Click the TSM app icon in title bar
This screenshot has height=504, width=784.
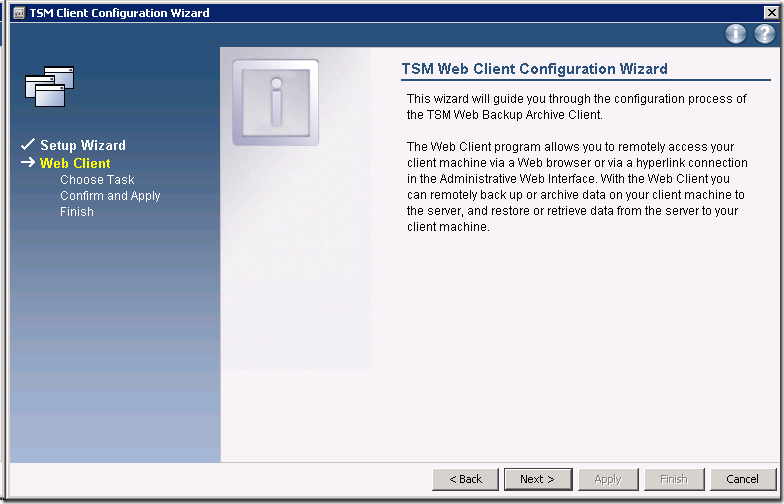click(17, 13)
